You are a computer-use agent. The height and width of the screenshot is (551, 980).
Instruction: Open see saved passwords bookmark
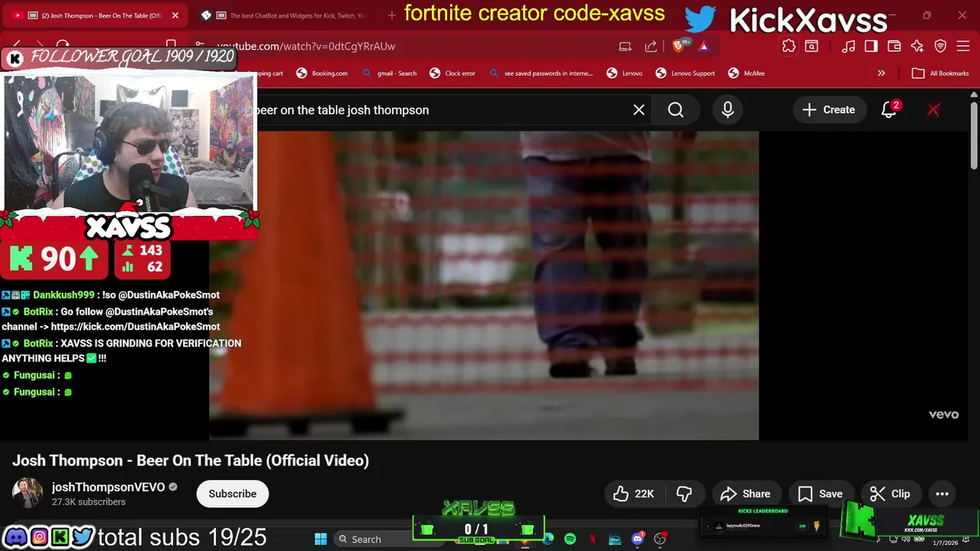(541, 73)
